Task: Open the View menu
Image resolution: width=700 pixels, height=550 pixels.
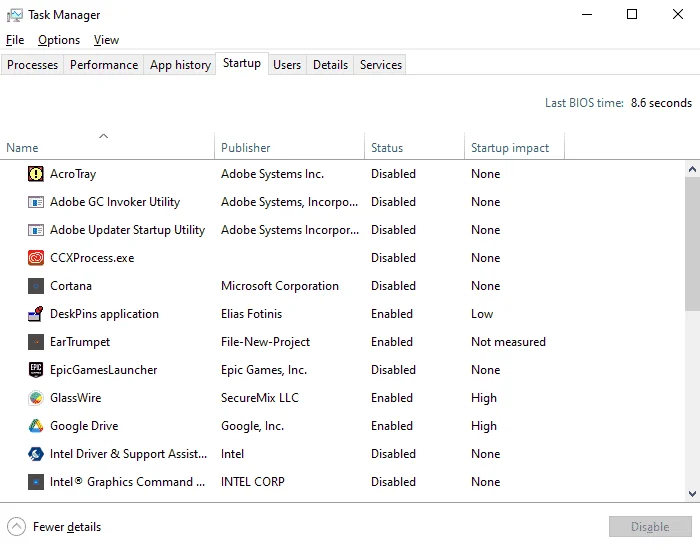Action: [x=106, y=40]
